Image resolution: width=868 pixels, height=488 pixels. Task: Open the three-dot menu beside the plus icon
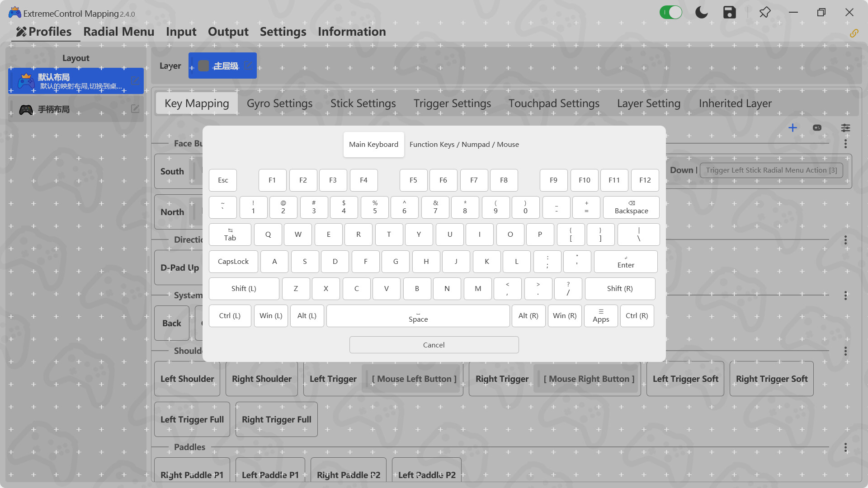(845, 144)
